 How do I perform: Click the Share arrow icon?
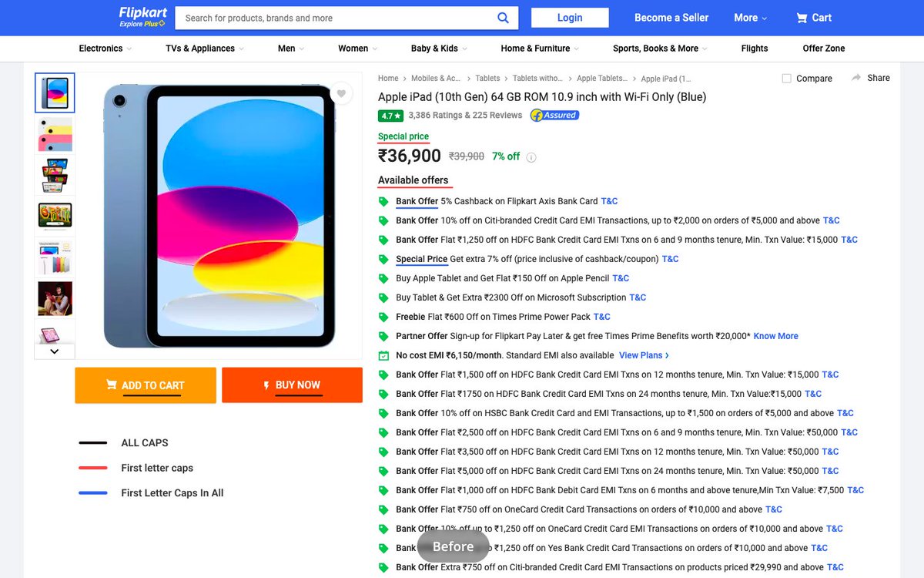(856, 78)
